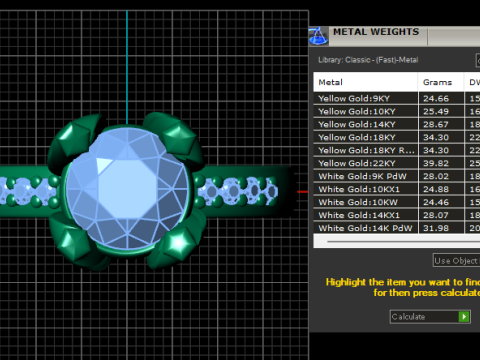Click the Use Object button
This screenshot has height=360, width=480.
click(456, 261)
